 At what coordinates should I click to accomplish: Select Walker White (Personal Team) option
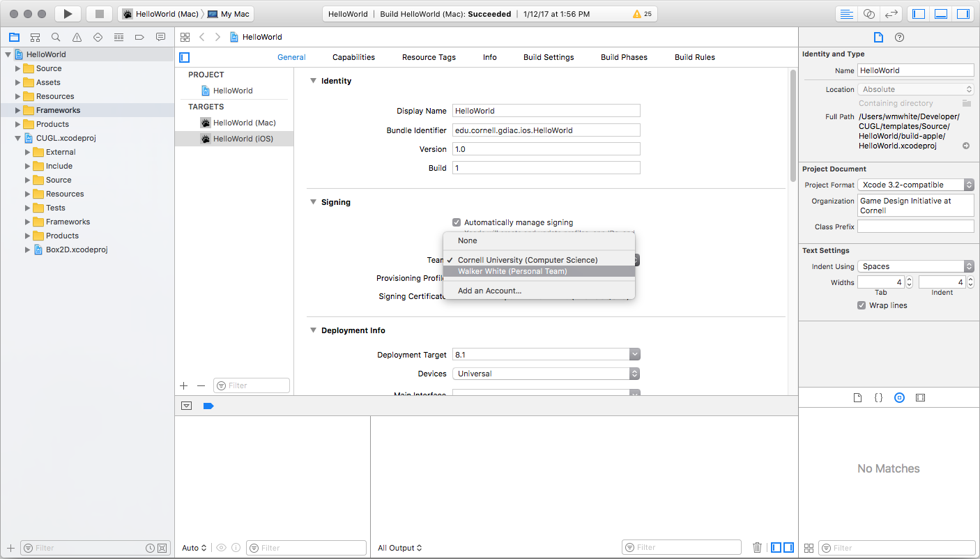512,271
